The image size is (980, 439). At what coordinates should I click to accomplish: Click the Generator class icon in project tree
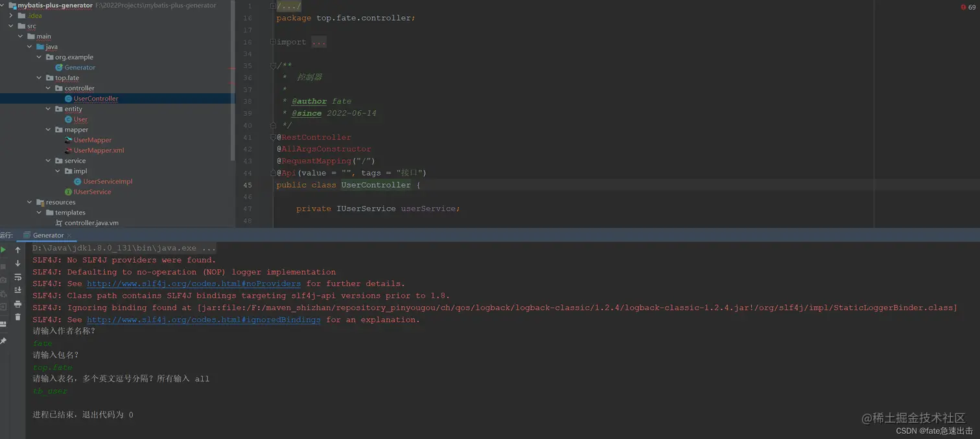[x=59, y=67]
